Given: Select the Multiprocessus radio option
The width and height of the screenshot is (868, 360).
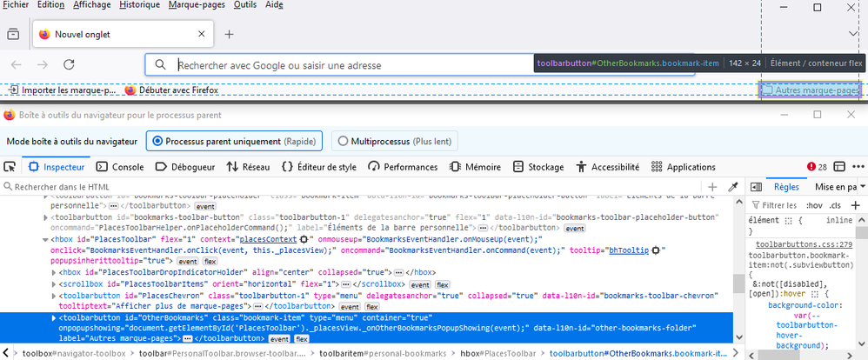Looking at the screenshot, I should click(342, 141).
